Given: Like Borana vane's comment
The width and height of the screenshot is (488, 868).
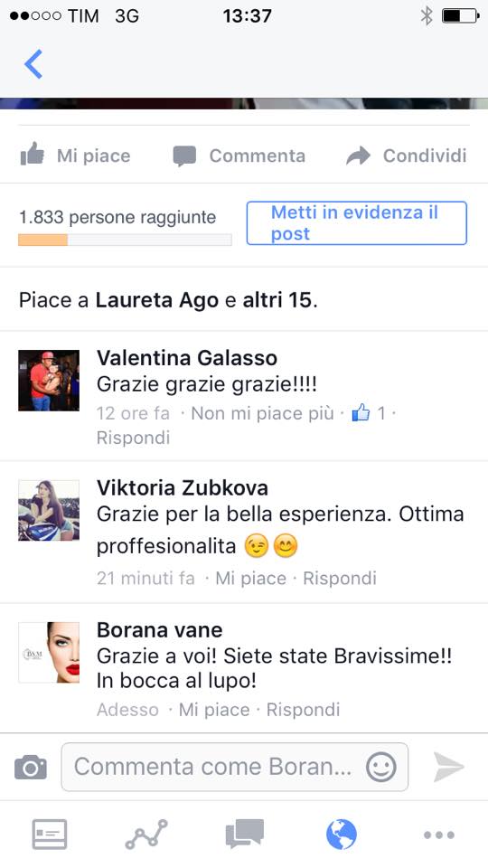Looking at the screenshot, I should (214, 710).
